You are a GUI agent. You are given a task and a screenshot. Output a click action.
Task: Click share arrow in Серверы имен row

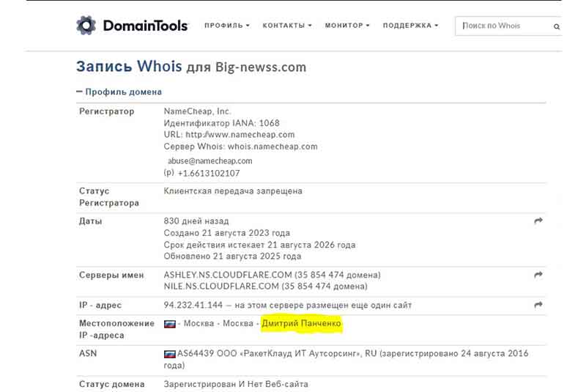click(538, 275)
